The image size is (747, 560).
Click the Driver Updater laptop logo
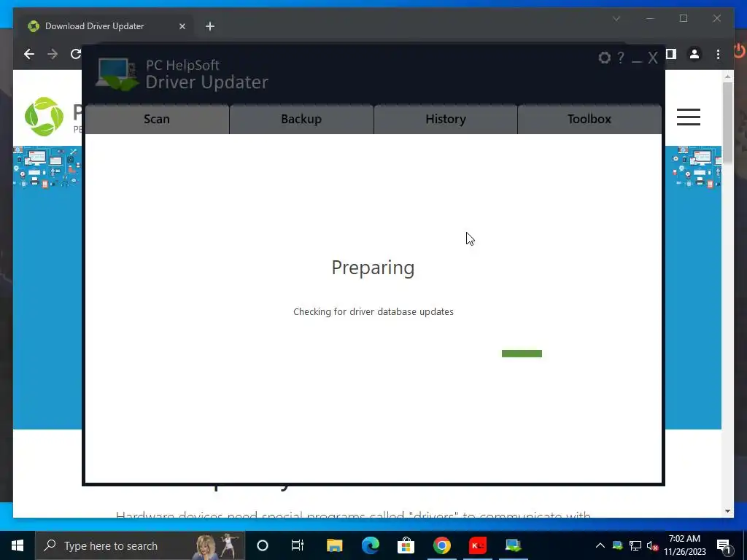[x=117, y=74]
